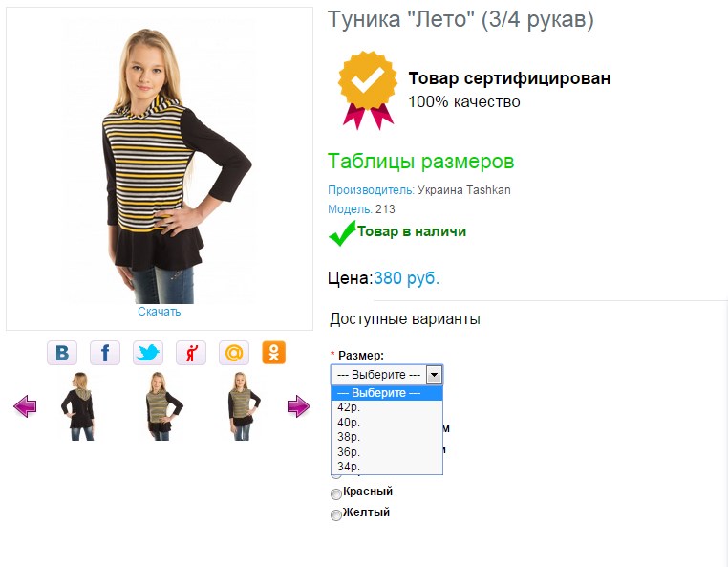Image resolution: width=728 pixels, height=567 pixels.
Task: Open the Таблицы размеров link
Action: pos(421,162)
